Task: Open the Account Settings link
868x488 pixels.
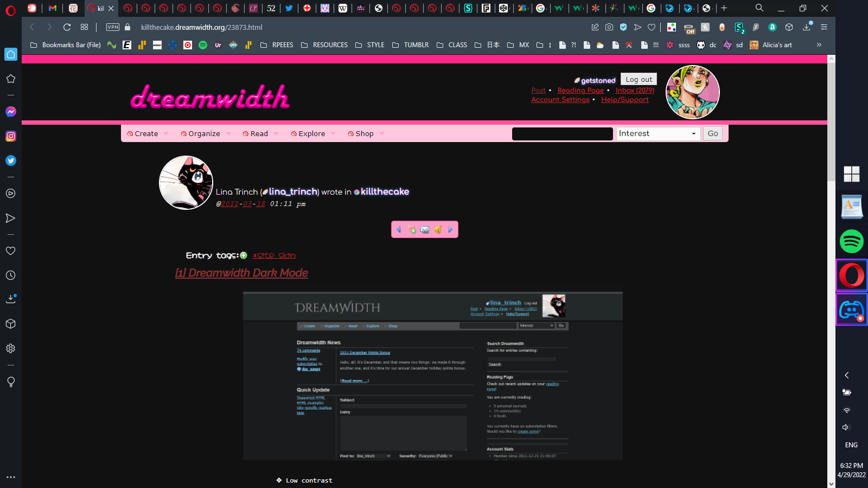Action: click(560, 100)
